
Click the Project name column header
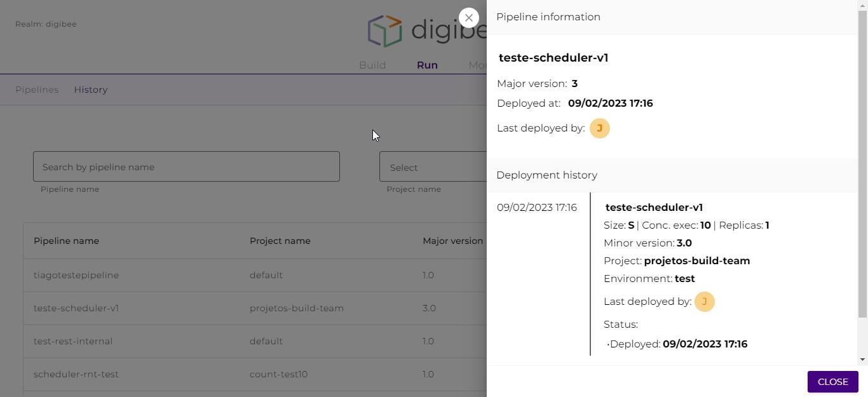(280, 241)
